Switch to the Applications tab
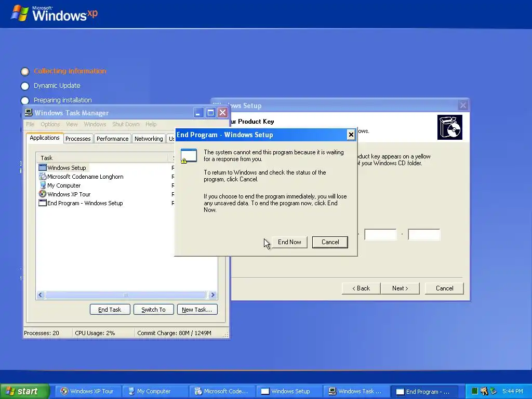The width and height of the screenshot is (532, 399). coord(45,138)
